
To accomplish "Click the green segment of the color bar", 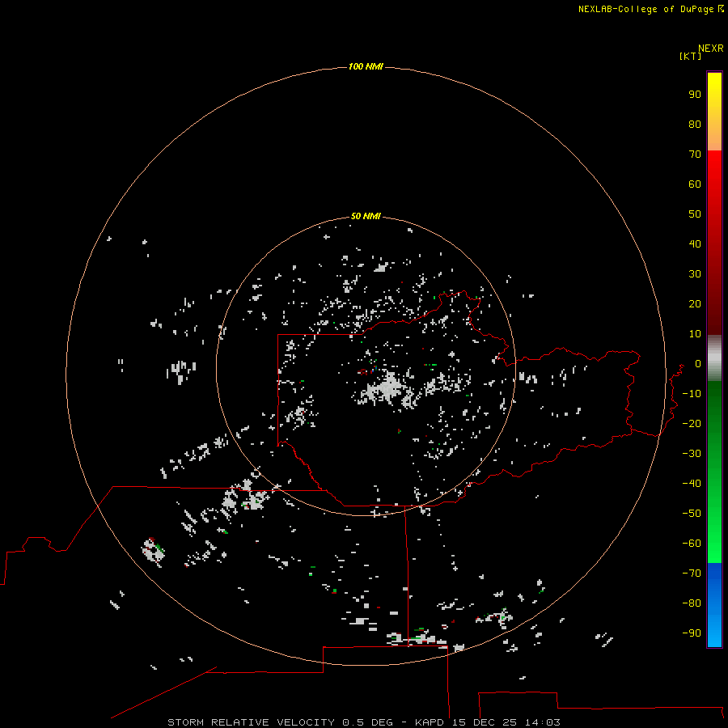I will [x=714, y=472].
